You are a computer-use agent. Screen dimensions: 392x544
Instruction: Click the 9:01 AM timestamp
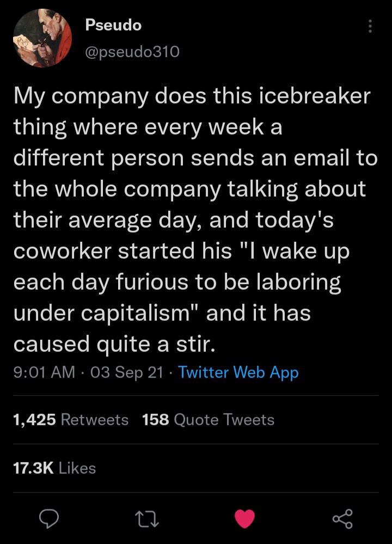[44, 372]
